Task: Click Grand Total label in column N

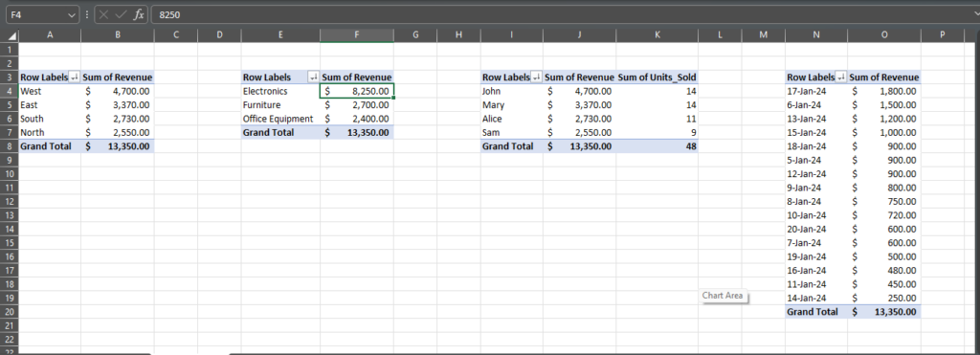Action: point(816,311)
